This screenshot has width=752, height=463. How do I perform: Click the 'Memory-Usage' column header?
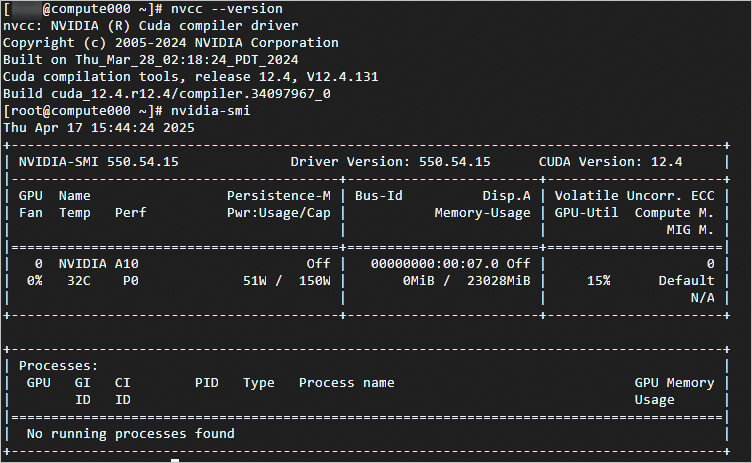pos(482,213)
